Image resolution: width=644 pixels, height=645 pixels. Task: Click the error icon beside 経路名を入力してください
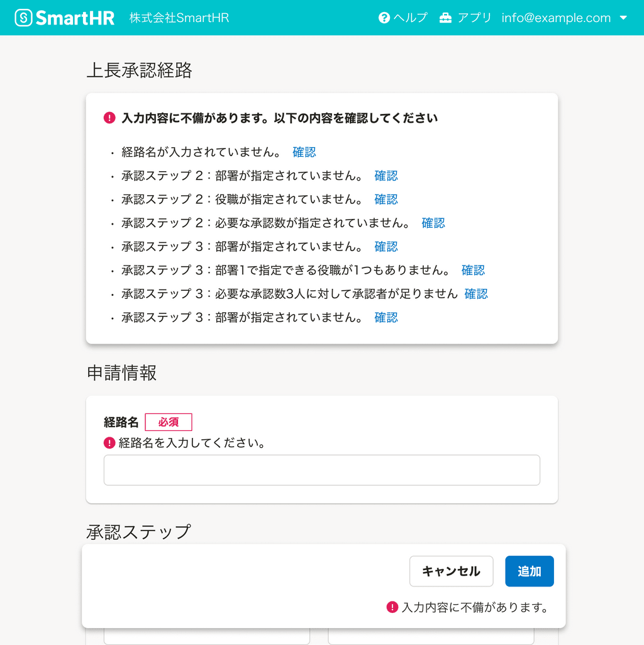(x=109, y=442)
